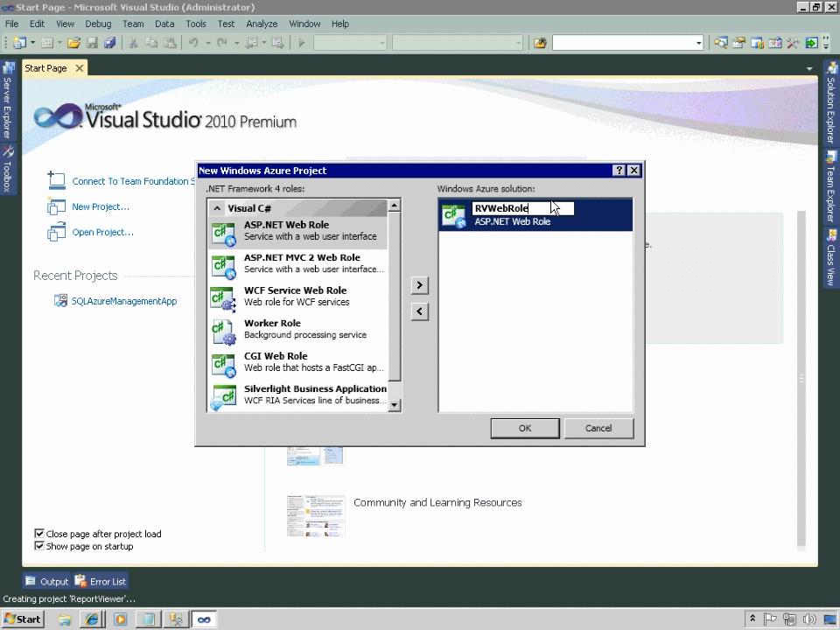The width and height of the screenshot is (840, 630).
Task: Click the RVWebRole name edit field
Action: (523, 208)
